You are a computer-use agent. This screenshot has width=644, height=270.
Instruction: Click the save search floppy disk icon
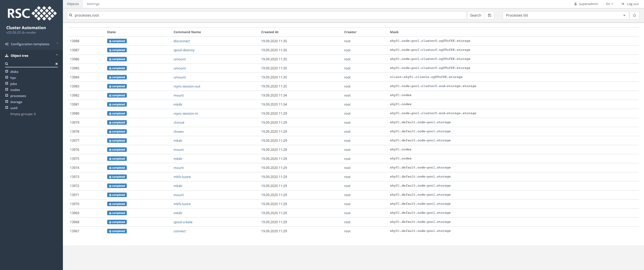point(490,15)
